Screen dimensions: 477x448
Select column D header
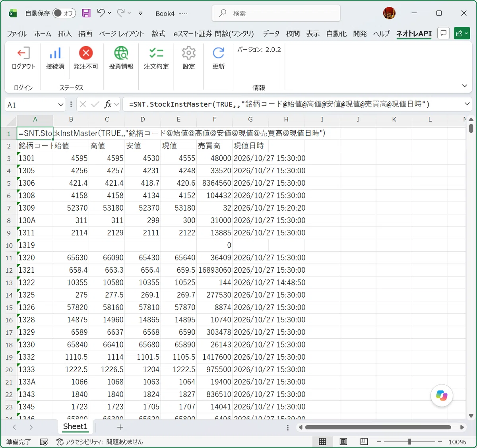143,119
